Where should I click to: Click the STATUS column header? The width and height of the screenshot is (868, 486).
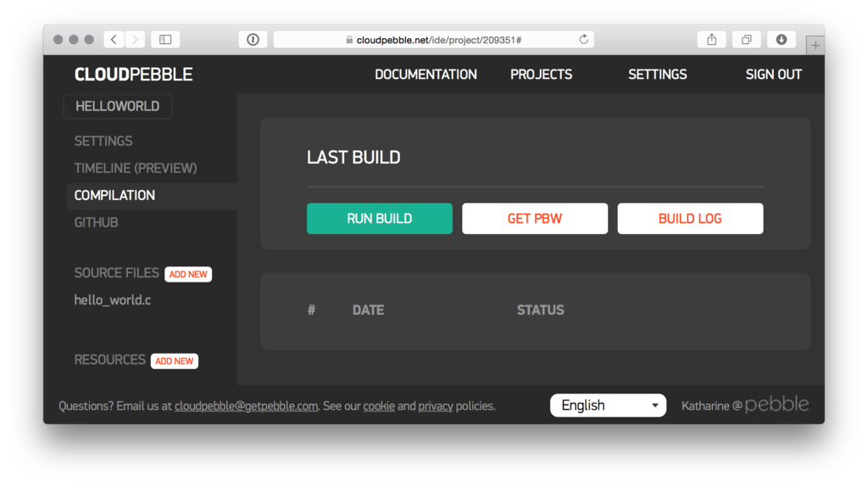coord(540,310)
